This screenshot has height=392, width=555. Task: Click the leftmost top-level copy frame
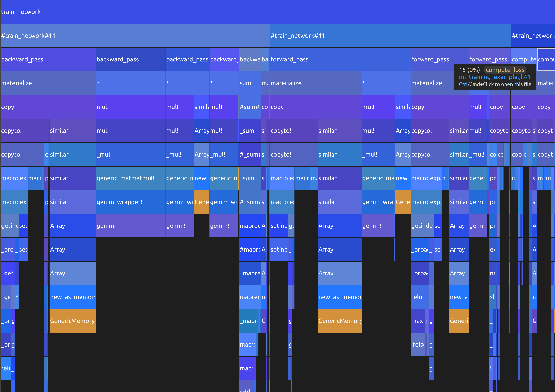[x=48, y=107]
